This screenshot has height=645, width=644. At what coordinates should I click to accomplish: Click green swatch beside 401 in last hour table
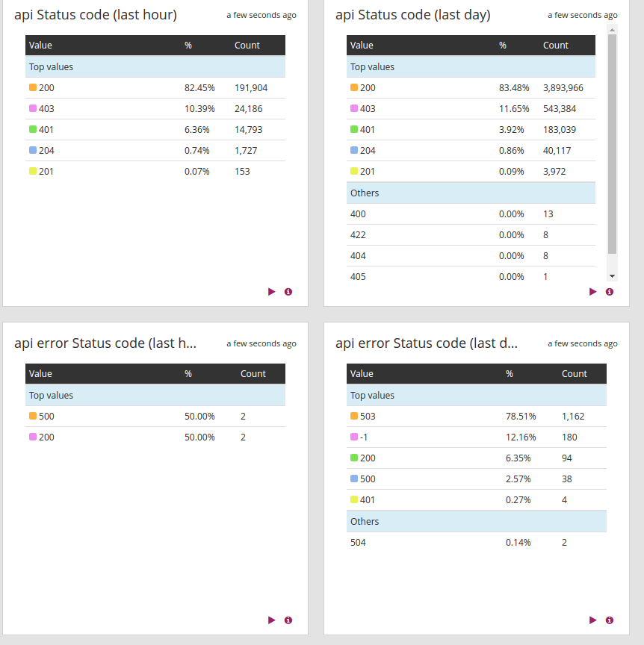coord(33,130)
